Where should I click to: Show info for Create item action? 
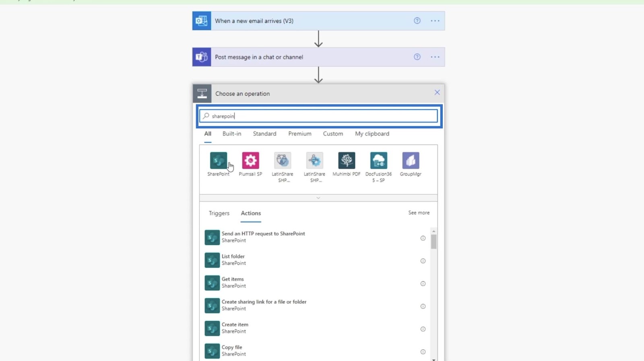coord(423,329)
